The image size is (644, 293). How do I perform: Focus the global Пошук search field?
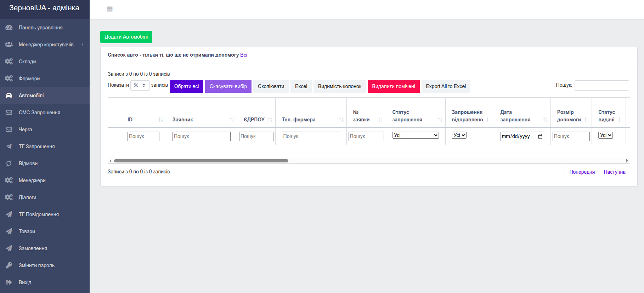point(601,85)
